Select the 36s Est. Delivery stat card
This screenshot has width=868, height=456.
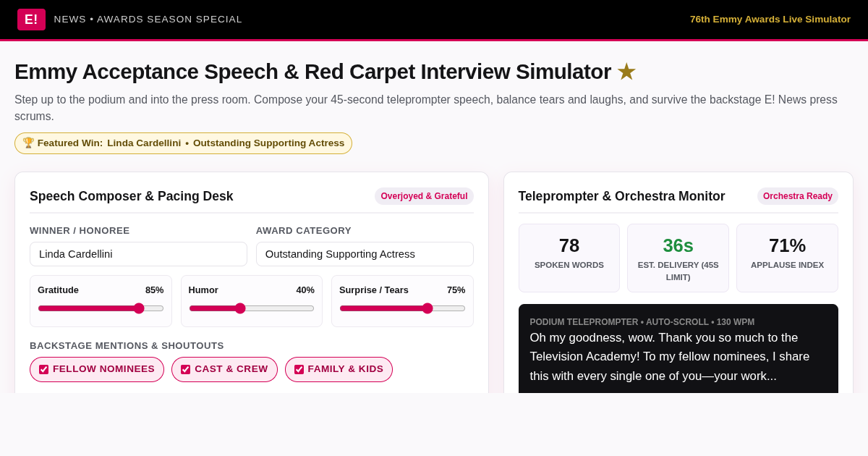pos(678,258)
